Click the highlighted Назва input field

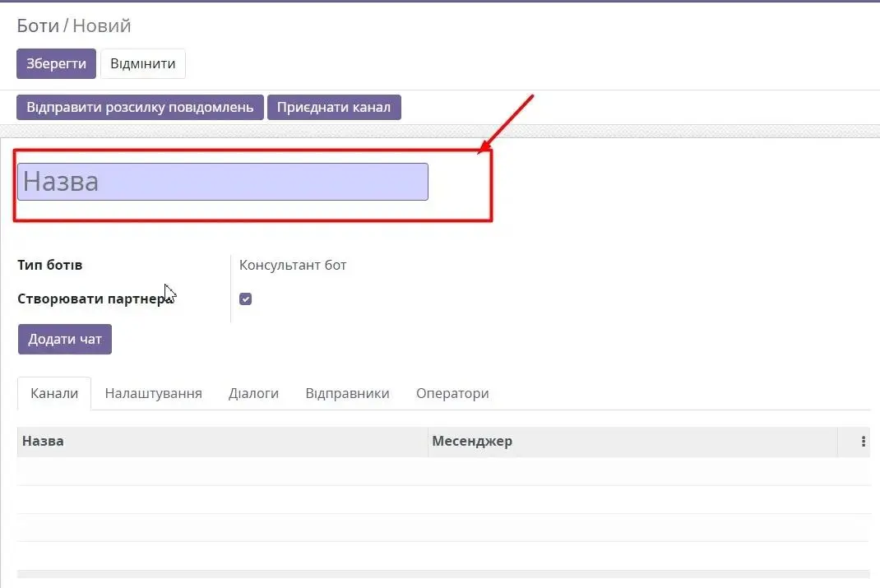click(222, 181)
